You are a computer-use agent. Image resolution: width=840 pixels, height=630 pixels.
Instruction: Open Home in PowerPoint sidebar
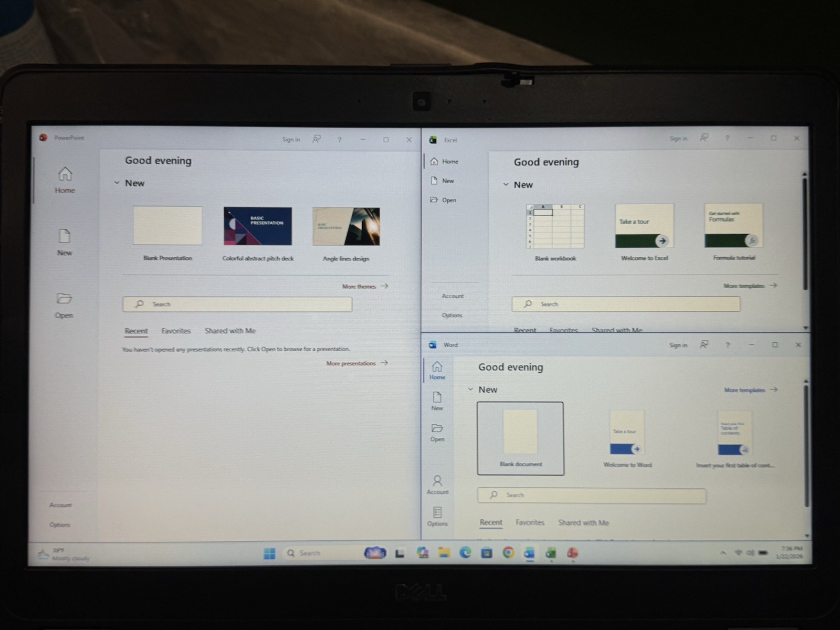[65, 180]
